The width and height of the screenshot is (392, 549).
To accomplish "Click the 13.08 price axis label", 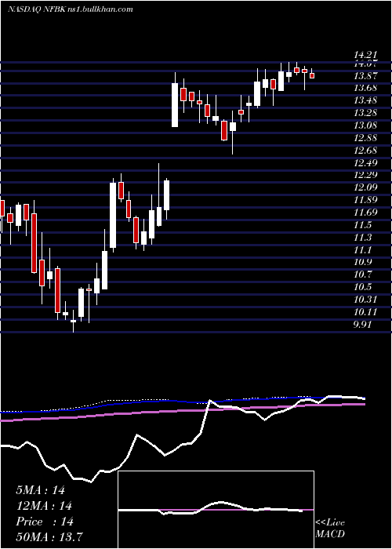I will [365, 125].
